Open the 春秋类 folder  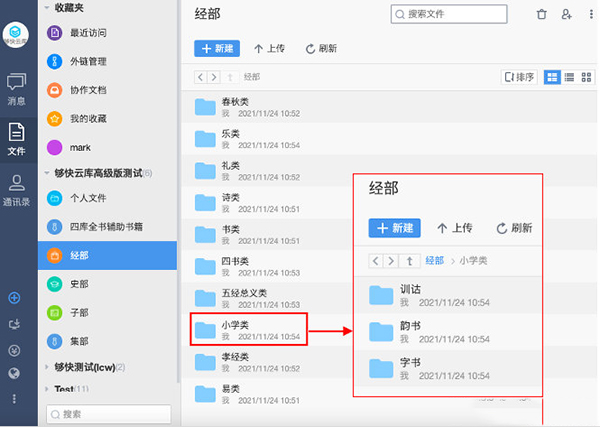pos(389,107)
